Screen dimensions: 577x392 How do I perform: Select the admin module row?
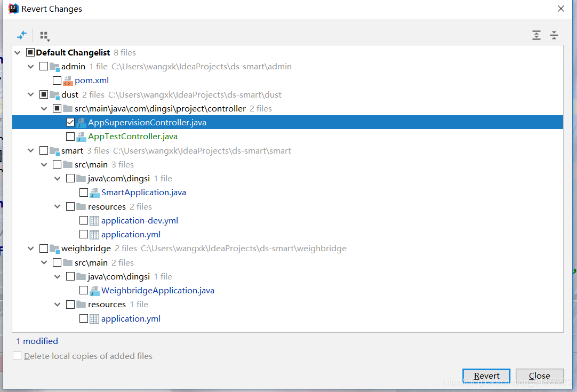point(73,67)
